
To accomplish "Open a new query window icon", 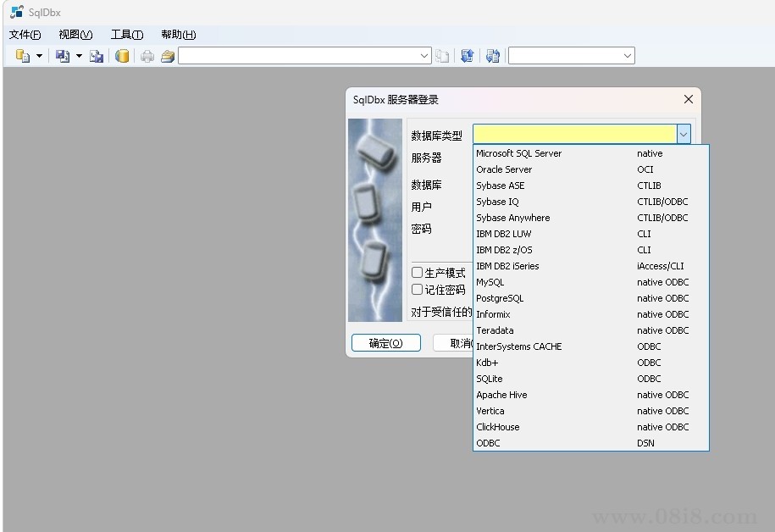I will 22,54.
